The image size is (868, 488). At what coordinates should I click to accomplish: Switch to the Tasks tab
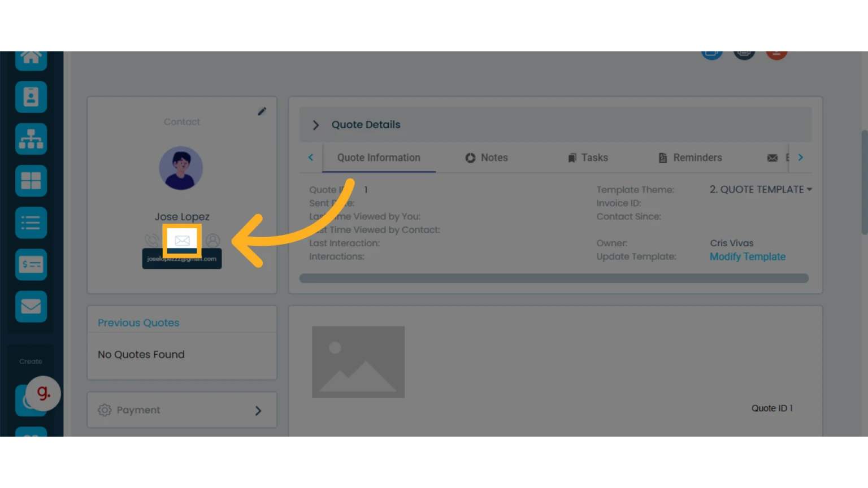point(588,158)
